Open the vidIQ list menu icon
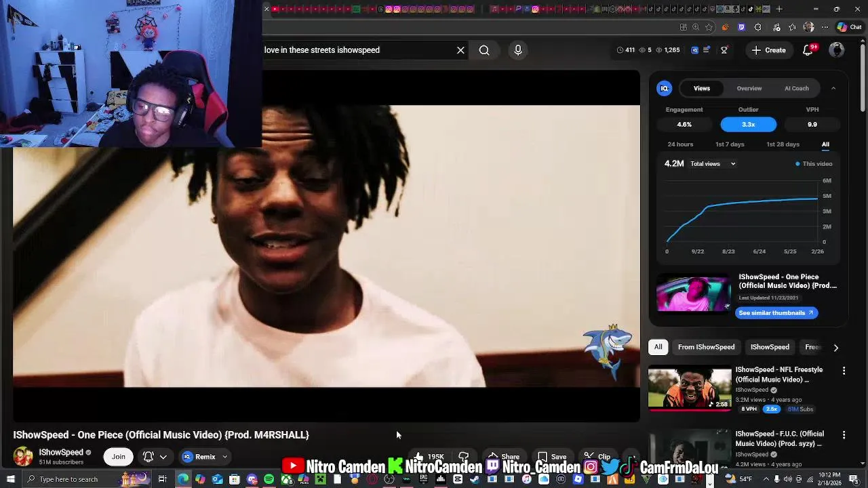 point(707,50)
